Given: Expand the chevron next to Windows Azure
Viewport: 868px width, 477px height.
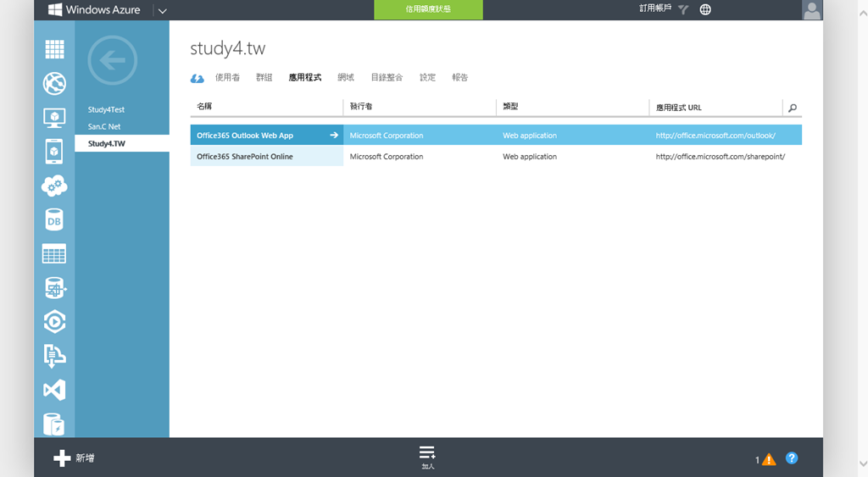Looking at the screenshot, I should click(162, 10).
